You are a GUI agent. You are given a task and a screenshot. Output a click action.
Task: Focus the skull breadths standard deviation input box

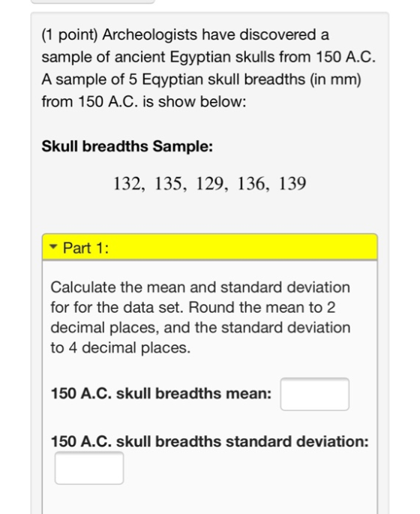tap(89, 467)
